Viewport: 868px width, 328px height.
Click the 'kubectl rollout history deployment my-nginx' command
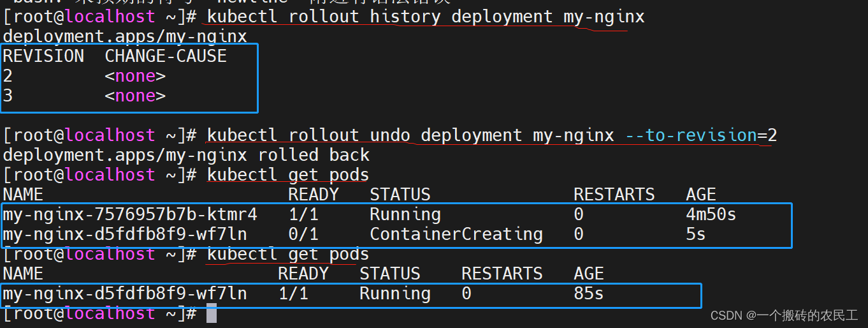[426, 17]
